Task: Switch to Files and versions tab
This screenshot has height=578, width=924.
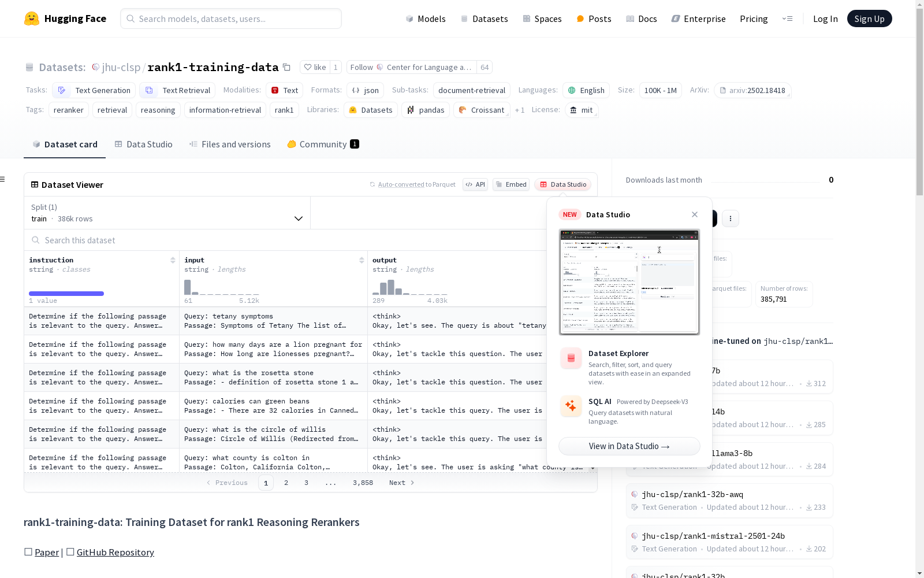Action: 230,144
